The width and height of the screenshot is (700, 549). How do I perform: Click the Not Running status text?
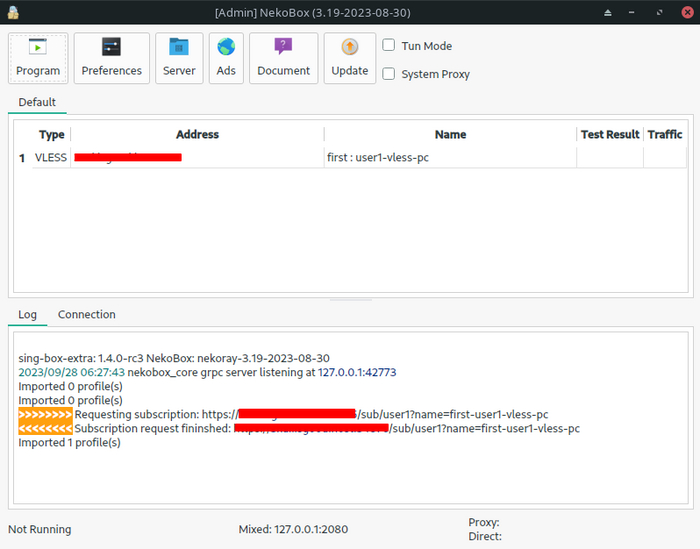[x=39, y=529]
